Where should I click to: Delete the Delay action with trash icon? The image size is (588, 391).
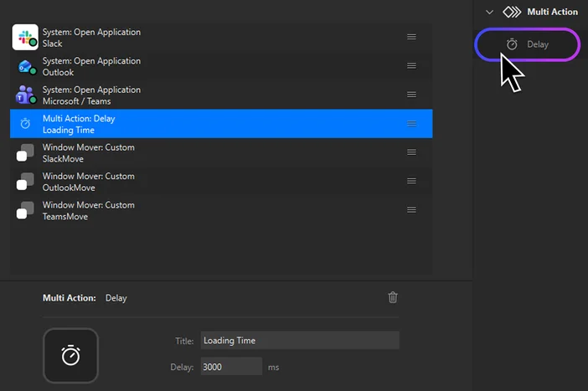(393, 297)
